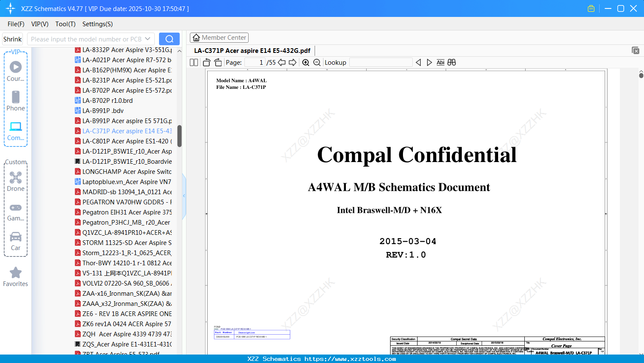Click the tab window icon at top right
Image resolution: width=644 pixels, height=363 pixels.
click(x=636, y=50)
